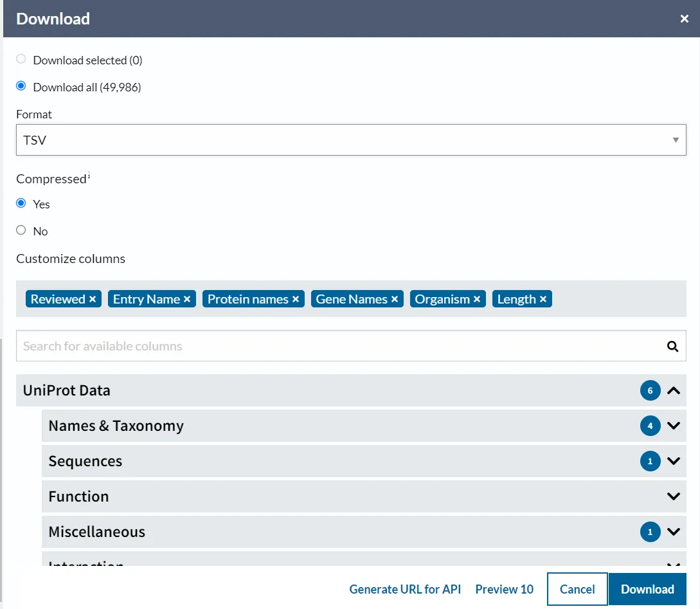Image resolution: width=700 pixels, height=609 pixels.
Task: Expand the Names & Taxonomy section
Action: tap(673, 426)
